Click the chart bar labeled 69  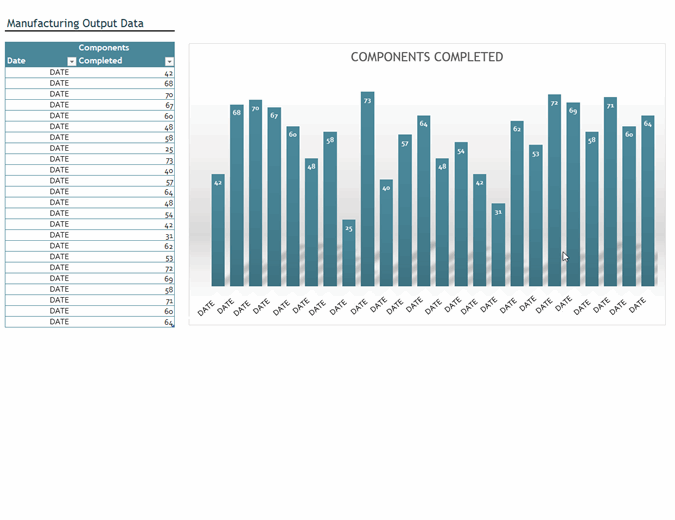coord(573,194)
